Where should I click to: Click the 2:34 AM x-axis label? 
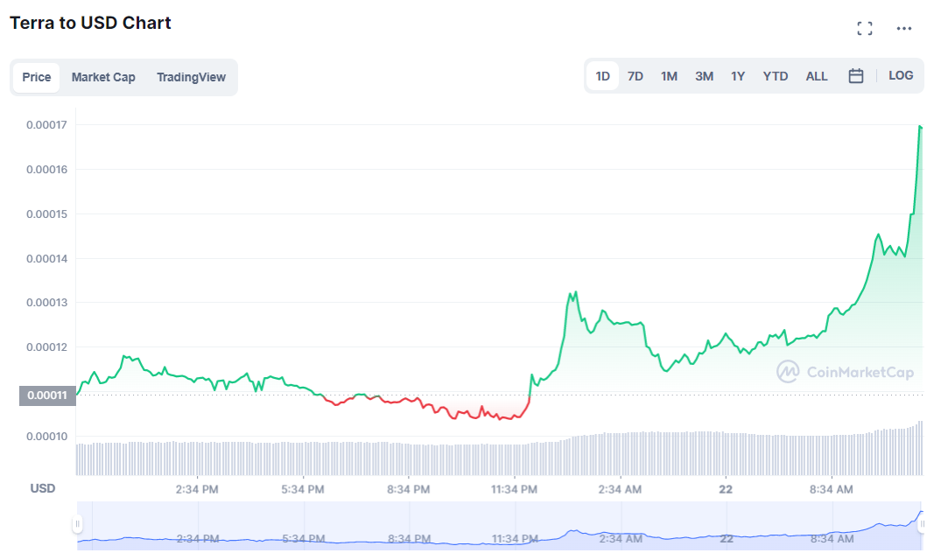tap(620, 490)
